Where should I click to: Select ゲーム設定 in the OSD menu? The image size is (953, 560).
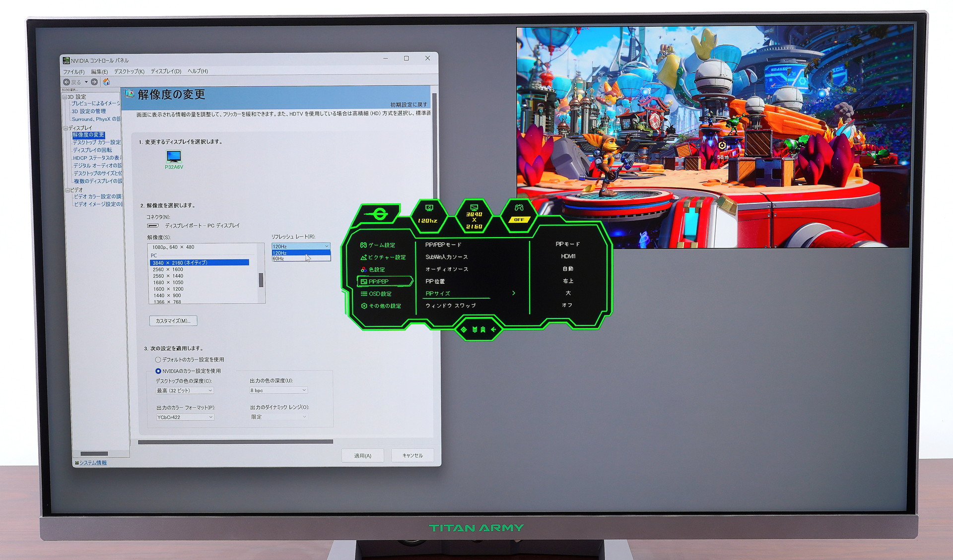click(x=378, y=245)
